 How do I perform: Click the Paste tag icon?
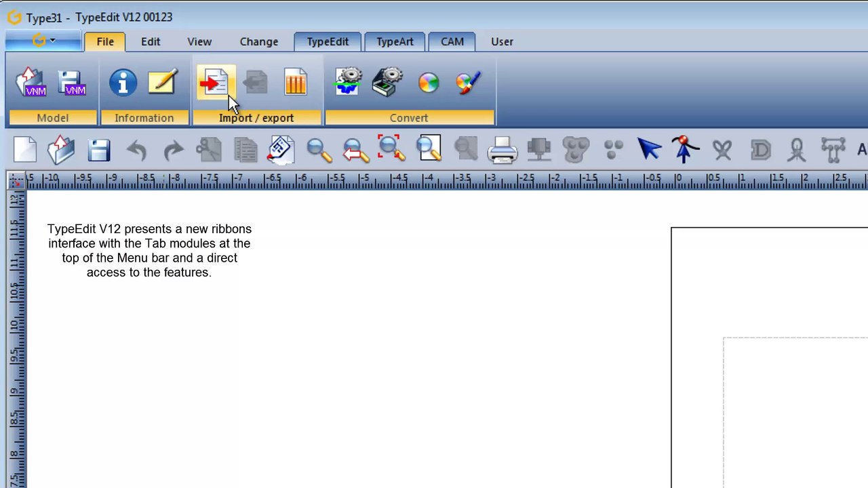click(281, 150)
